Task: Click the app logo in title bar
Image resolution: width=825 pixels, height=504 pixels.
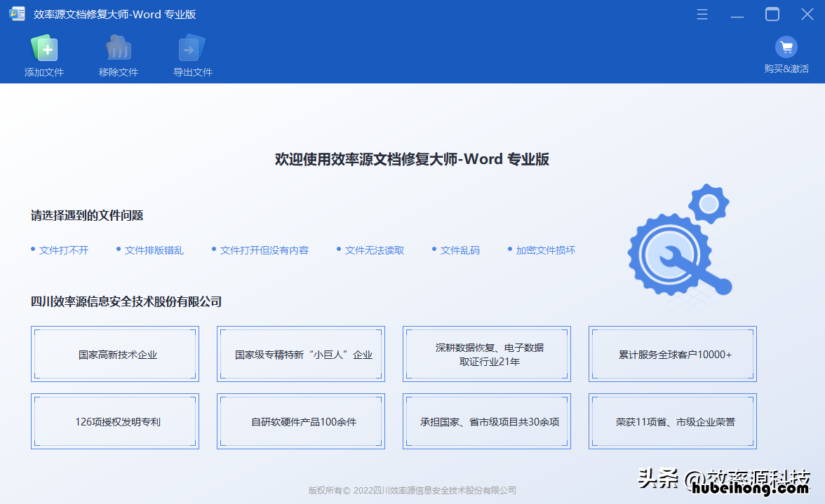Action: pyautogui.click(x=17, y=14)
